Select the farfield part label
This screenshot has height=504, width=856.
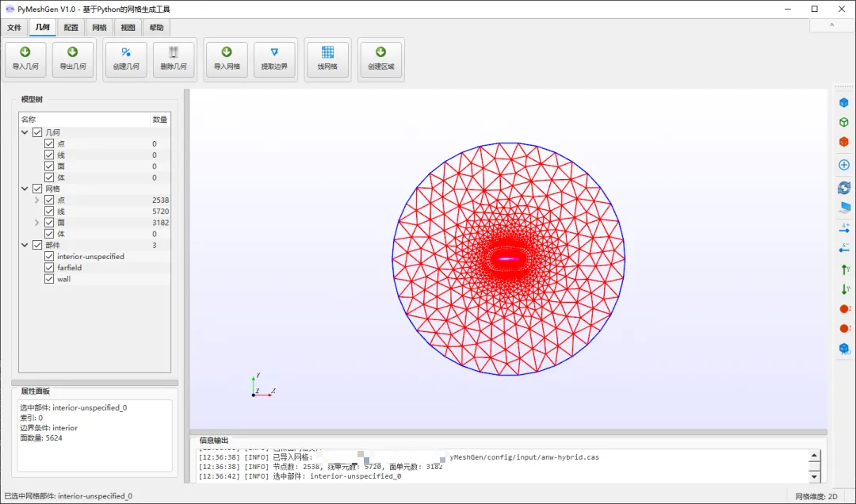click(x=69, y=268)
